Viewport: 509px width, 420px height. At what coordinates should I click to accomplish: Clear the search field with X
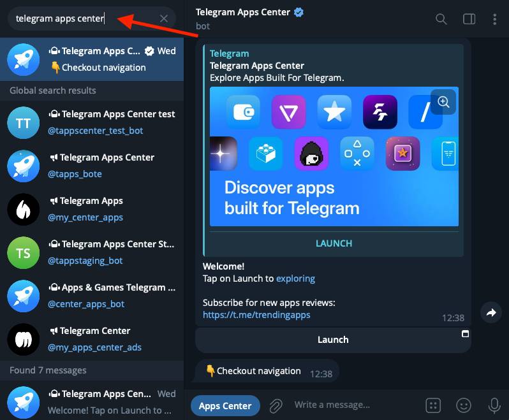pyautogui.click(x=164, y=18)
